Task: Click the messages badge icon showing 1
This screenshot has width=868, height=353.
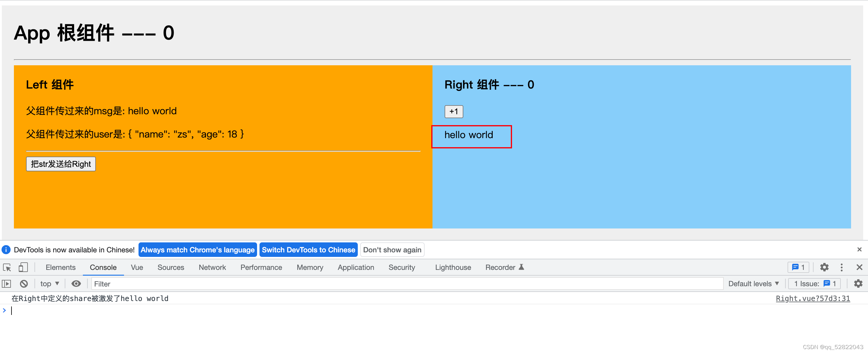Action: (x=798, y=267)
